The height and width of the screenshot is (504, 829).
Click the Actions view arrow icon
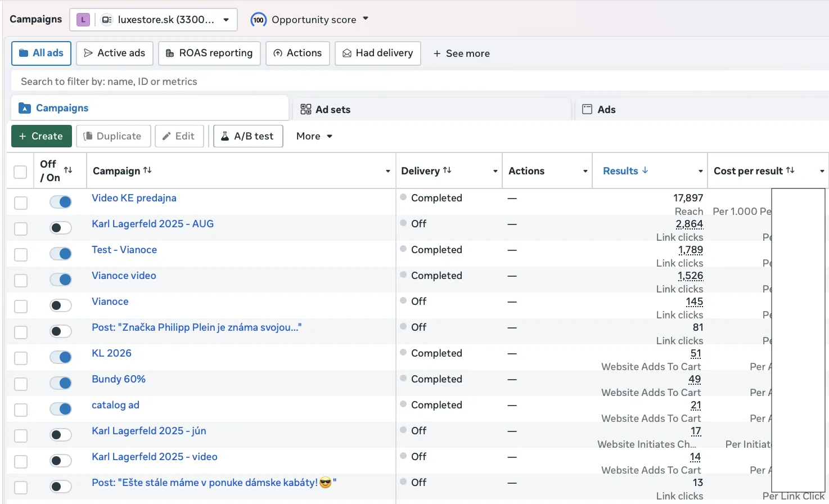coord(278,53)
